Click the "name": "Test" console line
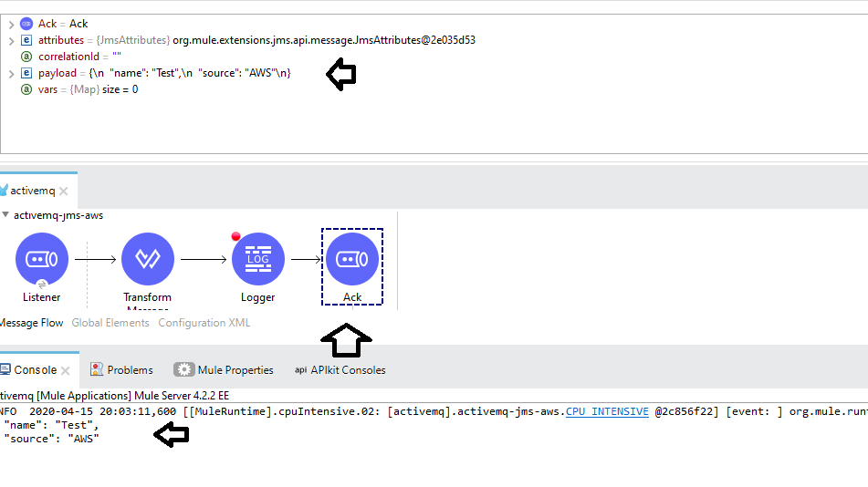The width and height of the screenshot is (868, 487). tap(51, 425)
